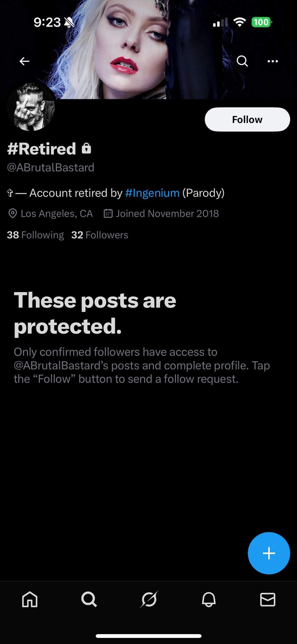
Task: Tap the battery indicator in the status bar
Action: [261, 22]
